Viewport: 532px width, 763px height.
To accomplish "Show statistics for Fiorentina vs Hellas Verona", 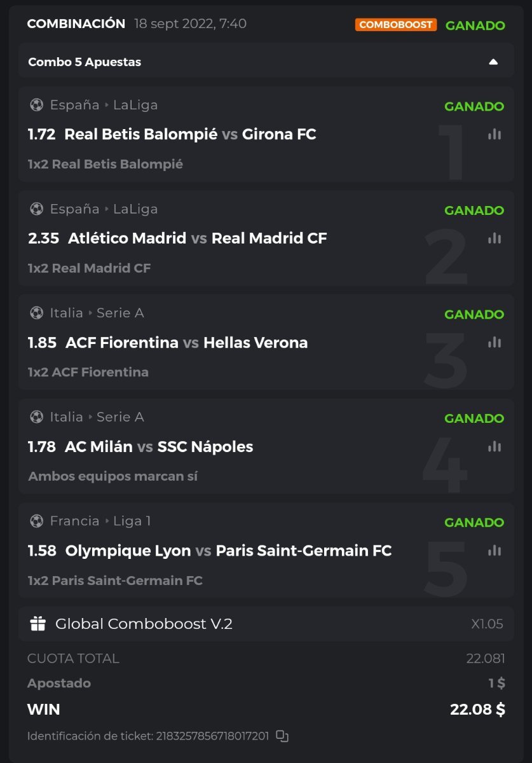I will coord(494,342).
